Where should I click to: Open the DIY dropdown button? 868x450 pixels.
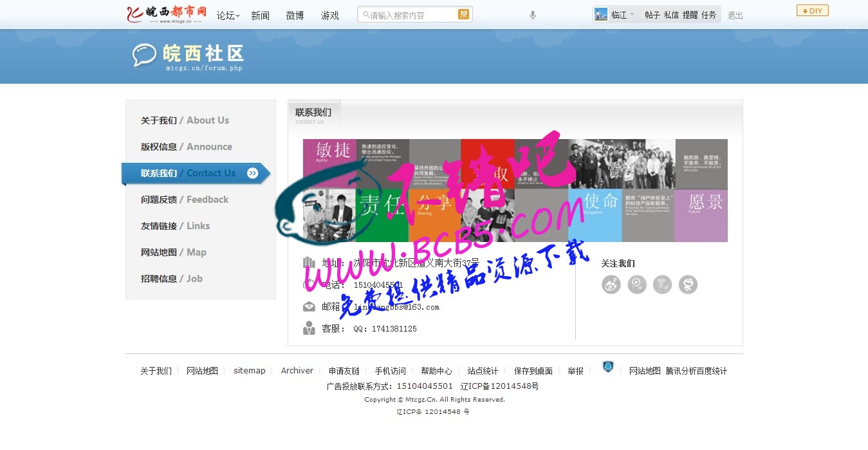point(812,11)
